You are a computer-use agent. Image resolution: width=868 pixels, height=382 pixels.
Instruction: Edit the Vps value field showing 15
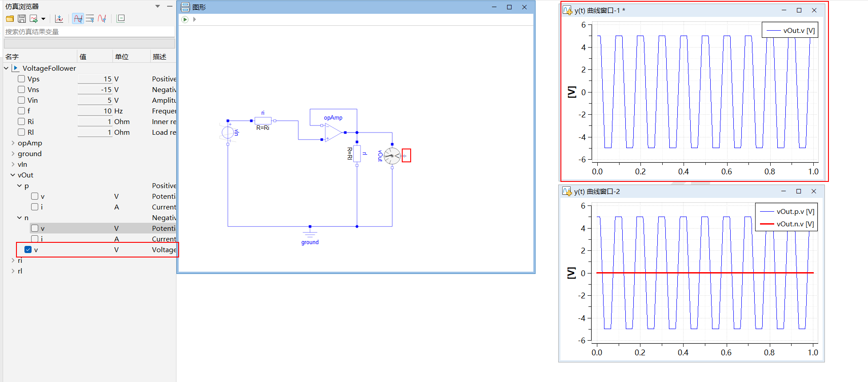point(95,79)
